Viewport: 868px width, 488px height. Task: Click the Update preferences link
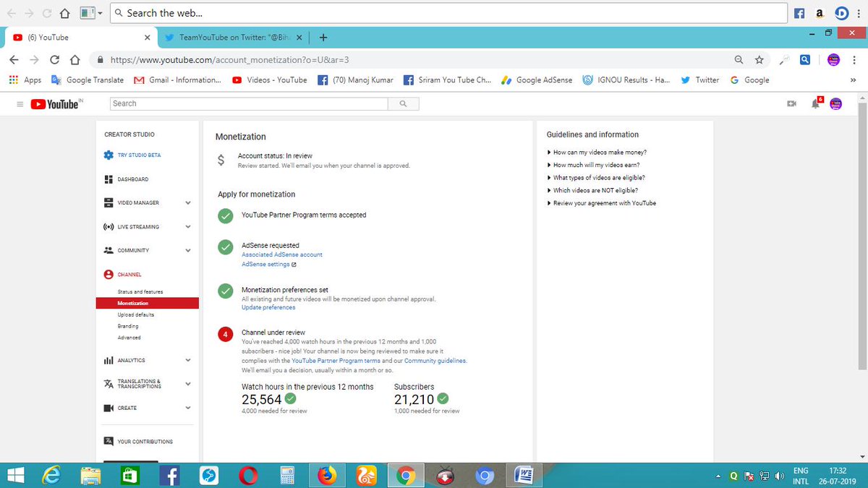tap(268, 307)
